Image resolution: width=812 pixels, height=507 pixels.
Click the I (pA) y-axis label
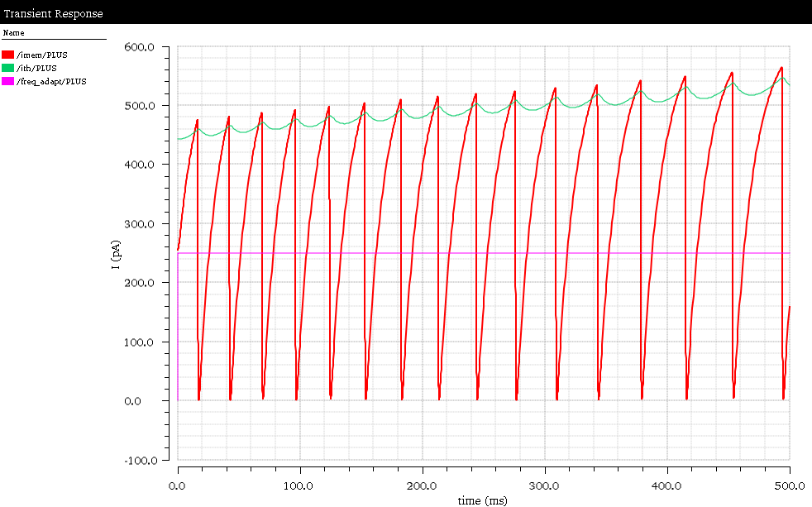click(x=116, y=255)
